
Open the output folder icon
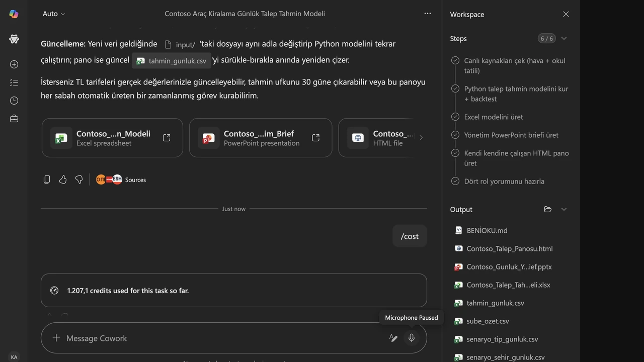click(x=548, y=209)
